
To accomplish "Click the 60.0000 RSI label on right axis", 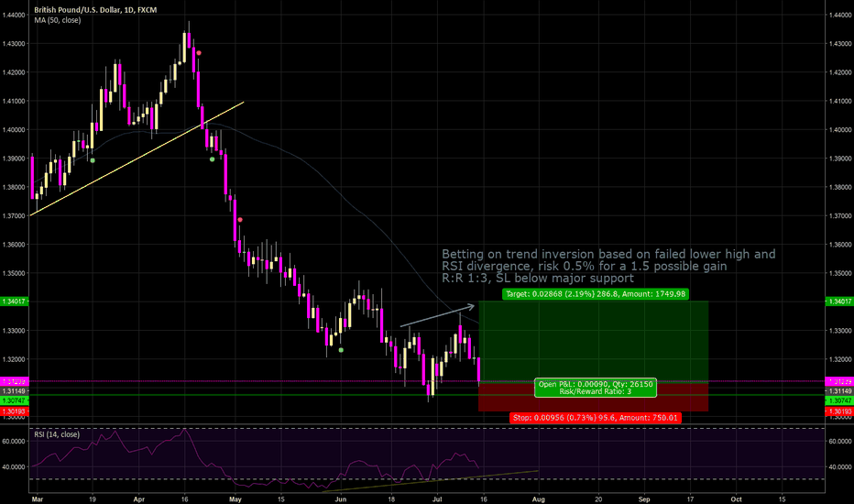I will pyautogui.click(x=839, y=442).
